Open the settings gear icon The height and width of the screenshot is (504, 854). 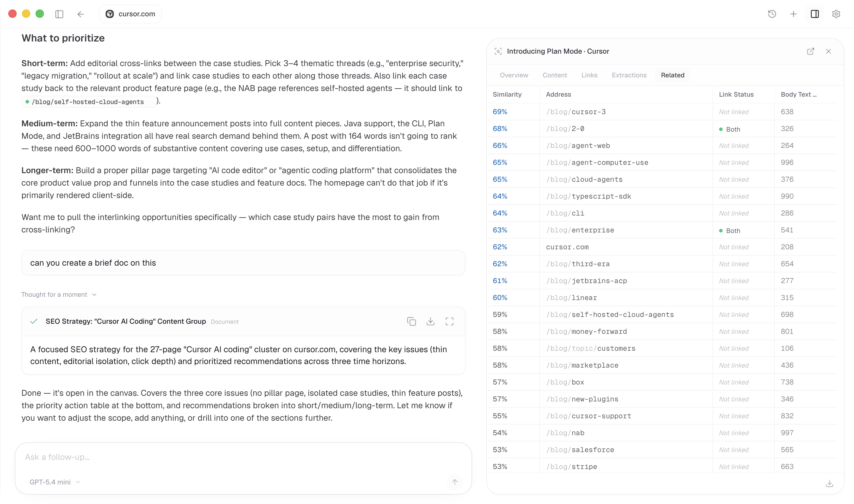836,14
